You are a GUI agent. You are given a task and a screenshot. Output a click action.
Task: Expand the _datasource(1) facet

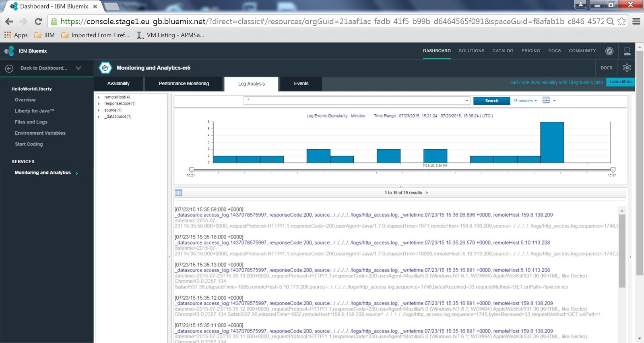(99, 117)
